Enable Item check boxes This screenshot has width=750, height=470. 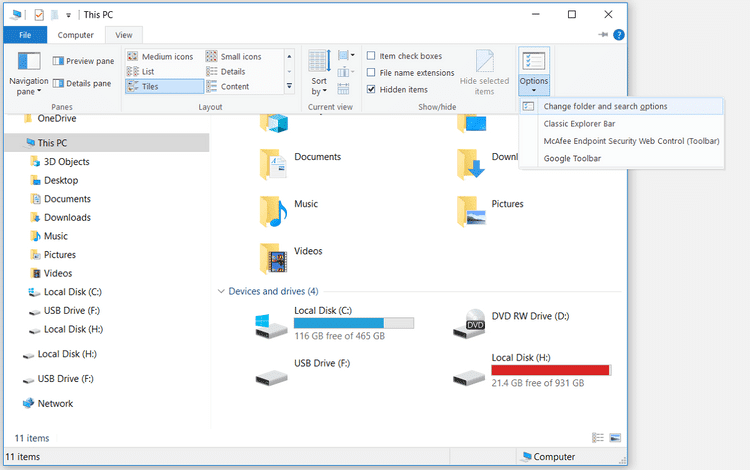[371, 55]
